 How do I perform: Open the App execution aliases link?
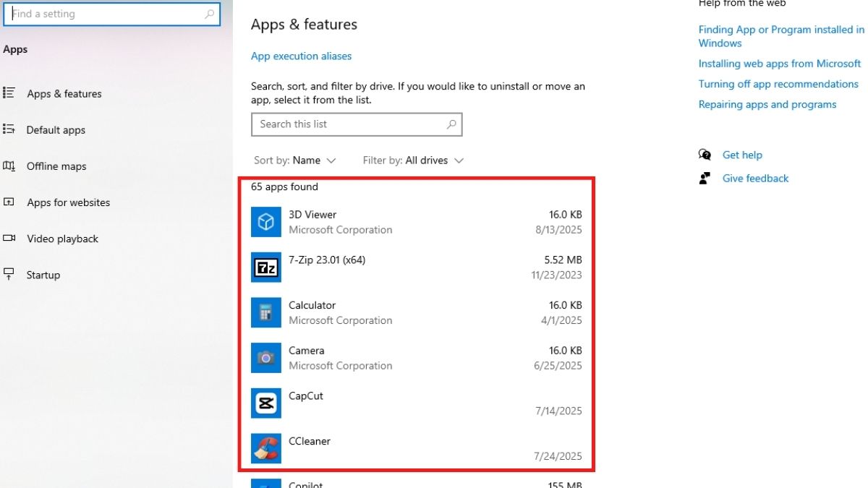coord(301,56)
